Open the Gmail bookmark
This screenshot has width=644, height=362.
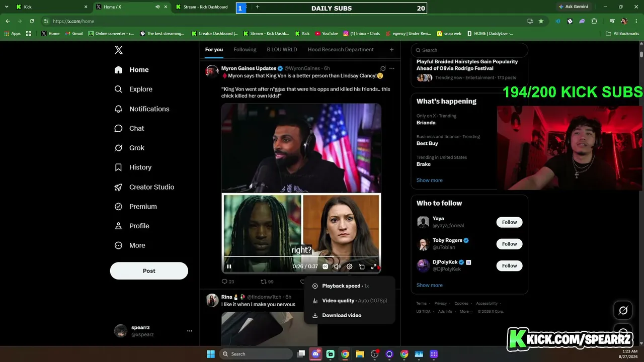tap(74, 34)
